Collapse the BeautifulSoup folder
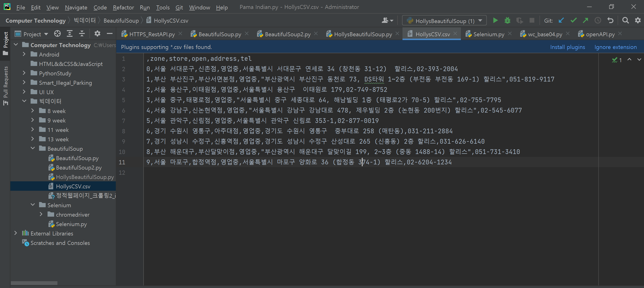Image resolution: width=644 pixels, height=288 pixels. point(32,148)
